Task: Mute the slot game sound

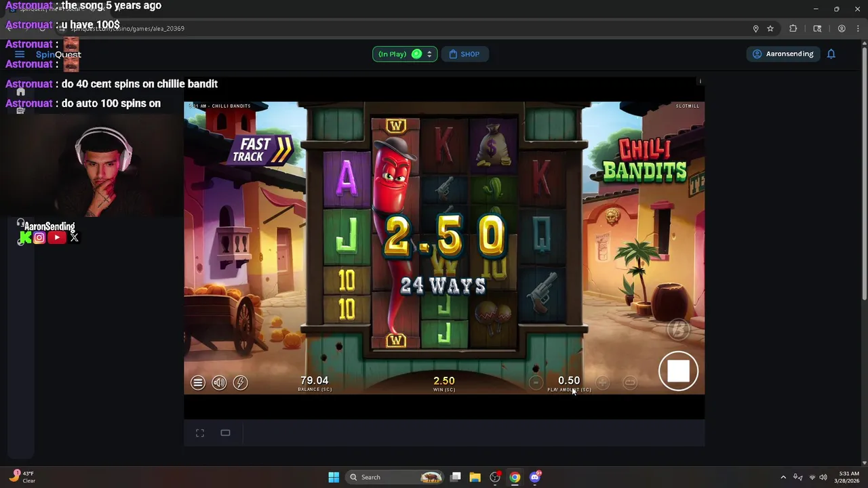Action: tap(219, 383)
